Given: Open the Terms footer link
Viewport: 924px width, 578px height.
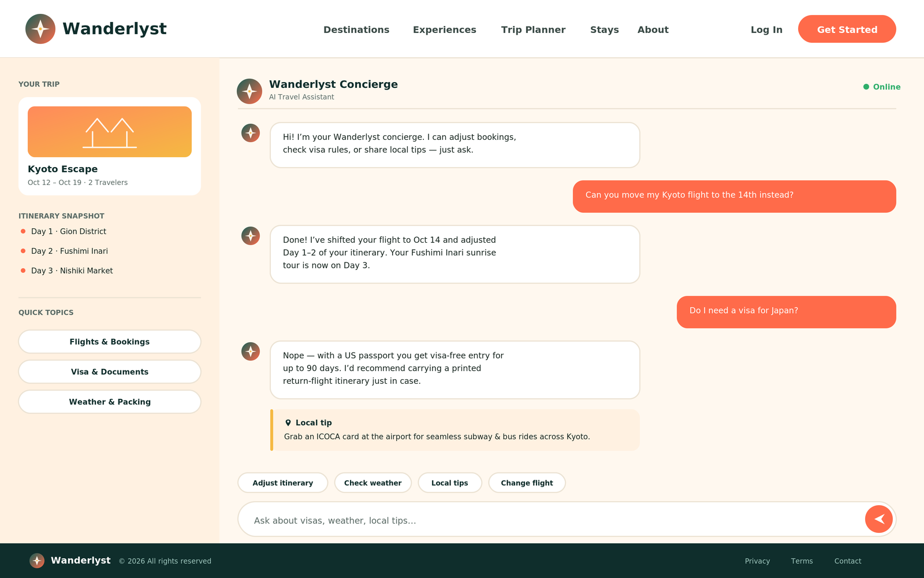Looking at the screenshot, I should (802, 561).
